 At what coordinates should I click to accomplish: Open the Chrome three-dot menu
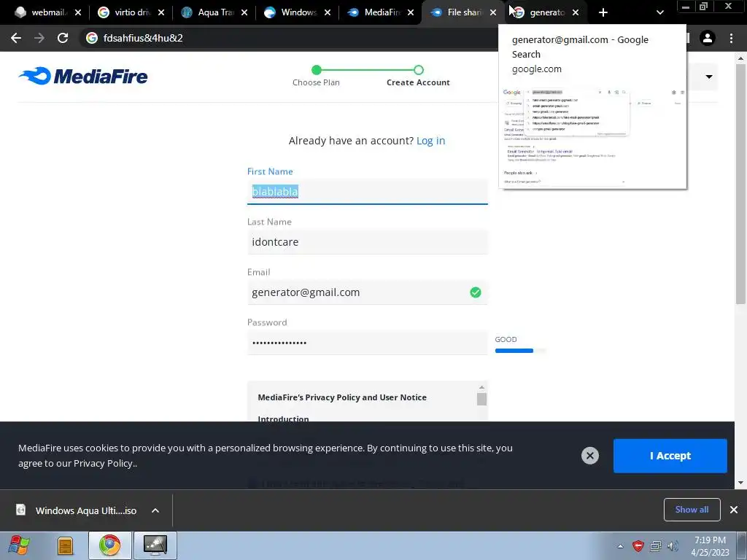tap(731, 38)
